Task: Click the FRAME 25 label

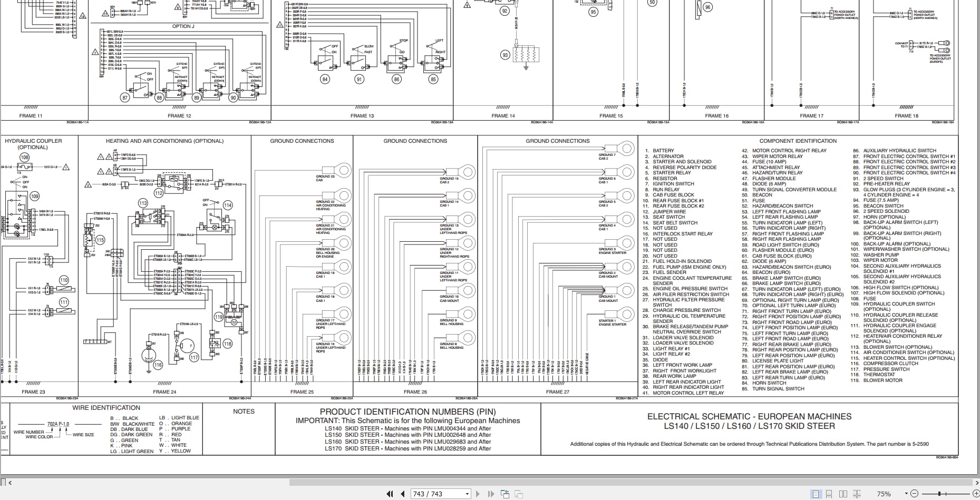Action: (x=302, y=392)
